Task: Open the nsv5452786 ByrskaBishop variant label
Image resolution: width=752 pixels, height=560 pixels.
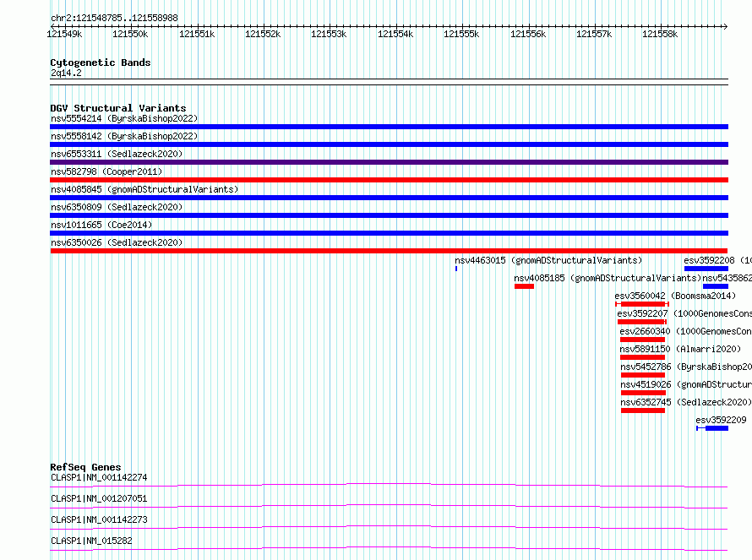Action: pyautogui.click(x=686, y=367)
